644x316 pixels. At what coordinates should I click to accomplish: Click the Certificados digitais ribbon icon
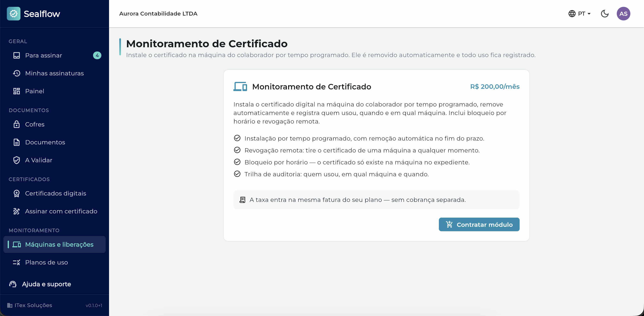point(16,193)
